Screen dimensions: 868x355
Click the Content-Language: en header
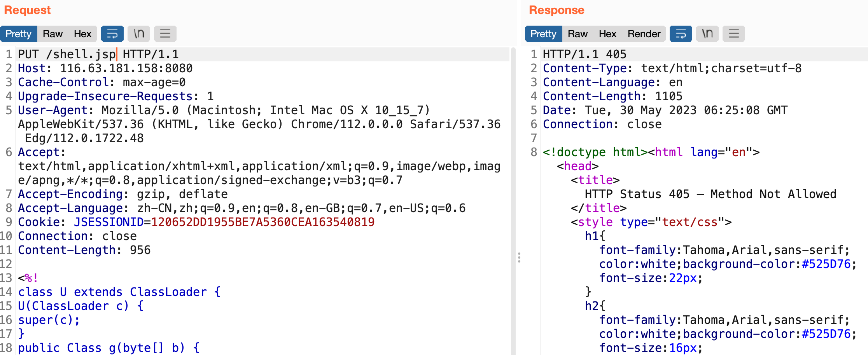(x=613, y=82)
